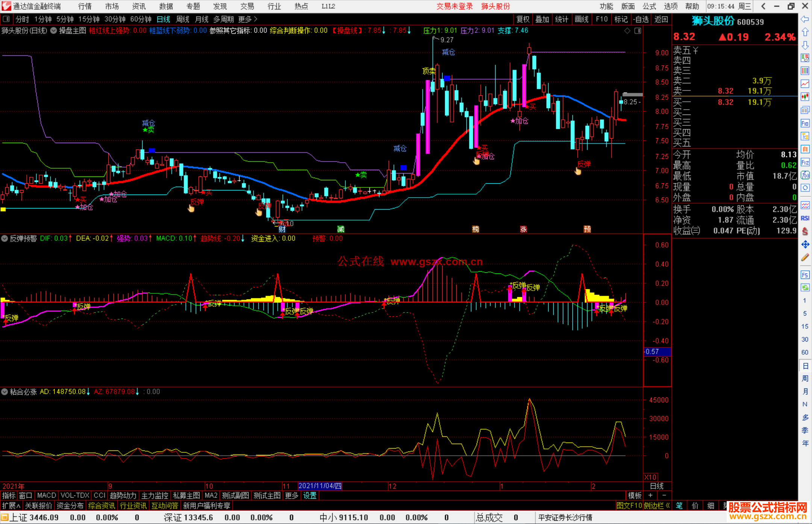Click the 叠加 overlay button
The image size is (812, 524).
(x=542, y=19)
